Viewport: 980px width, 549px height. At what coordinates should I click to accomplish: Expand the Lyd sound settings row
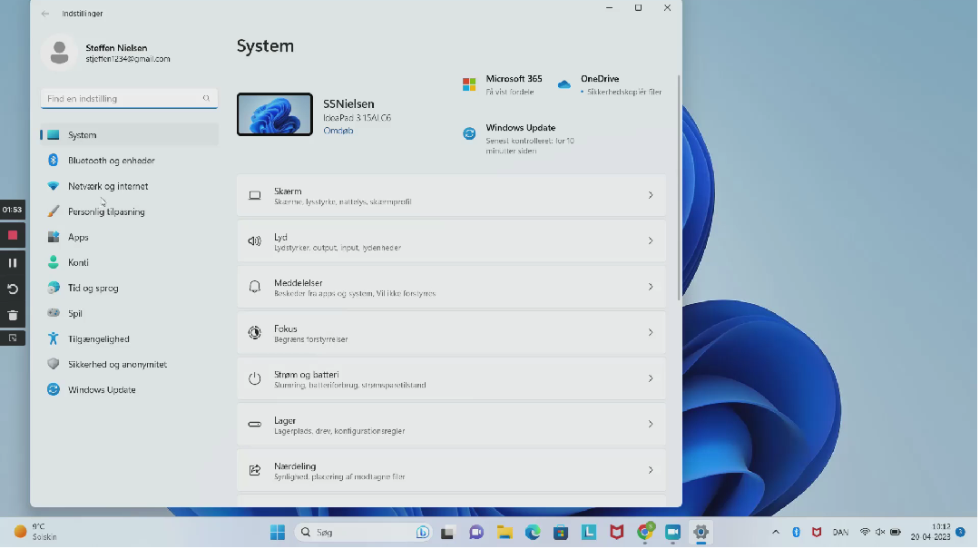[451, 241]
